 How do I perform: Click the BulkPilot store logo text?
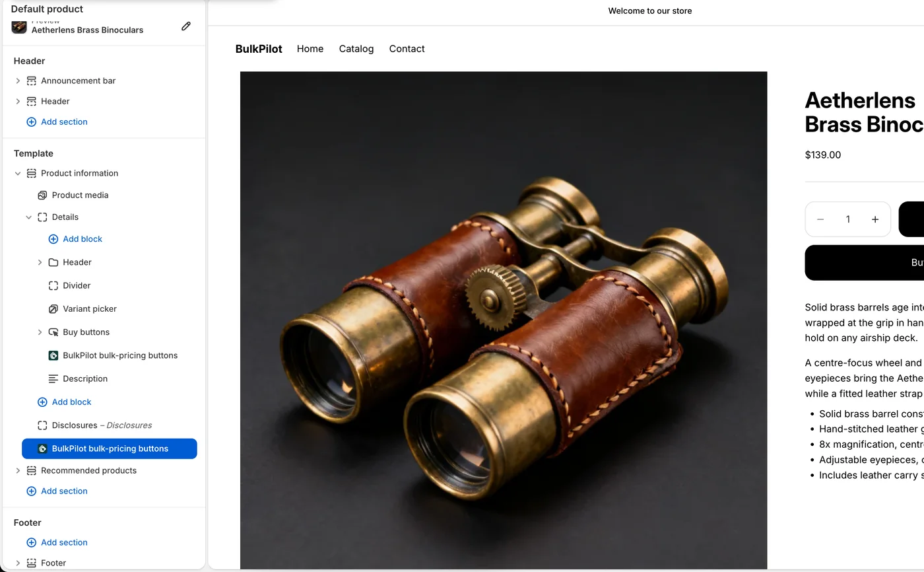click(259, 49)
